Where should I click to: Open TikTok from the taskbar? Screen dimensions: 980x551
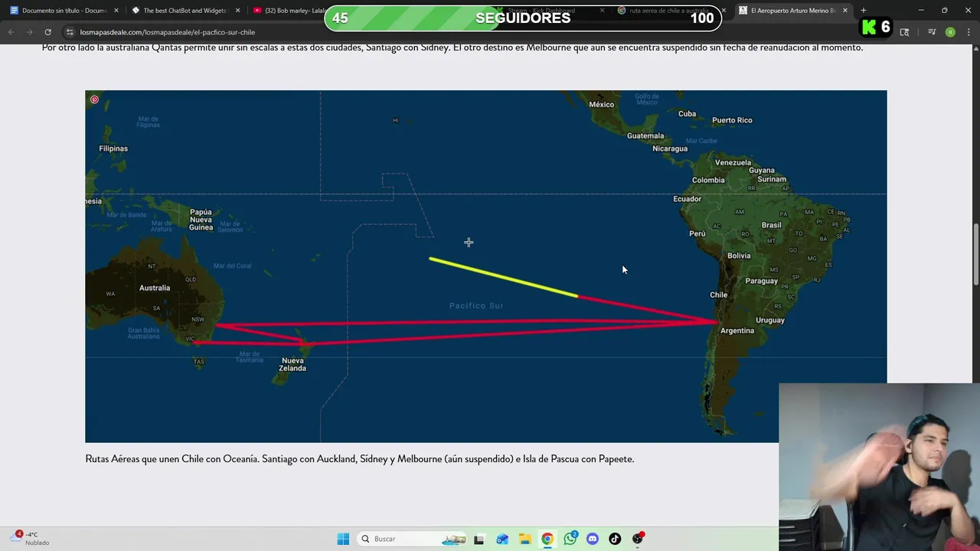pyautogui.click(x=615, y=539)
